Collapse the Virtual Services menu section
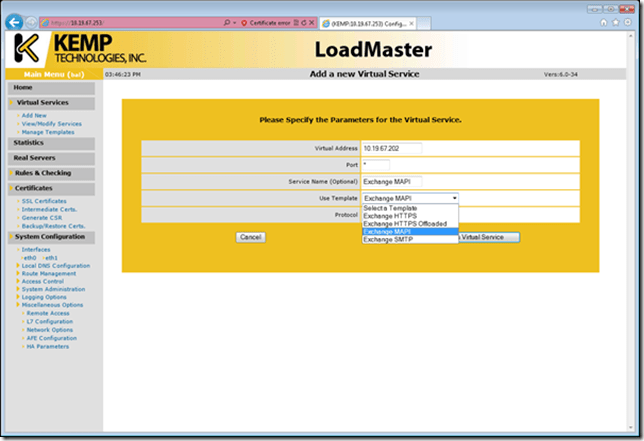This screenshot has width=644, height=441. pyautogui.click(x=43, y=103)
